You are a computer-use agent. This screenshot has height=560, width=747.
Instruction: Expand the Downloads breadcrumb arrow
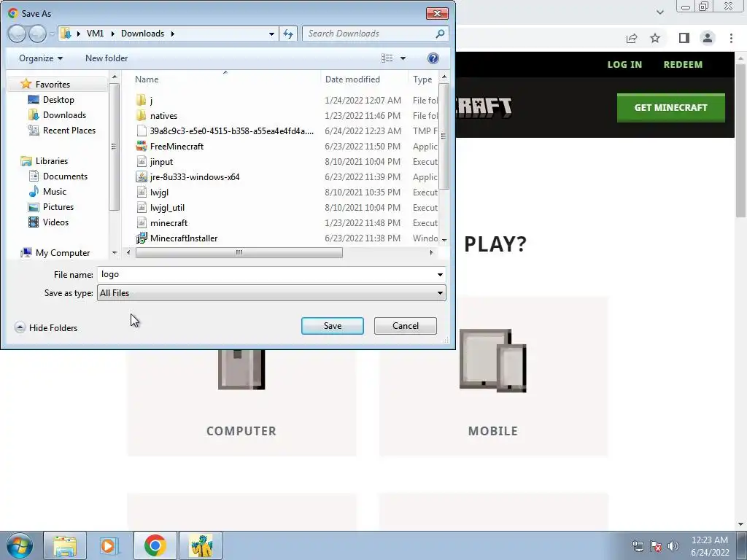click(x=172, y=34)
